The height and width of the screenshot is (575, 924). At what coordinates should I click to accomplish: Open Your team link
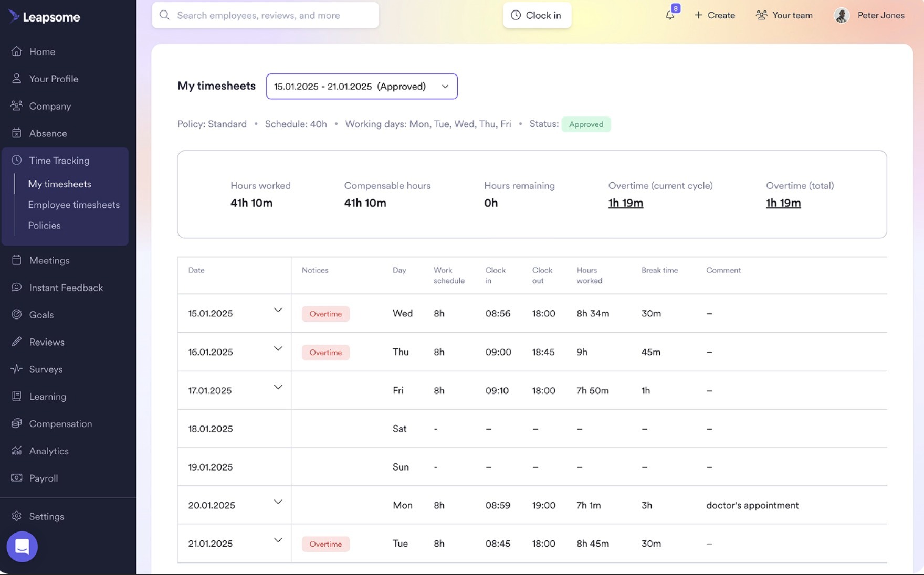click(x=784, y=15)
